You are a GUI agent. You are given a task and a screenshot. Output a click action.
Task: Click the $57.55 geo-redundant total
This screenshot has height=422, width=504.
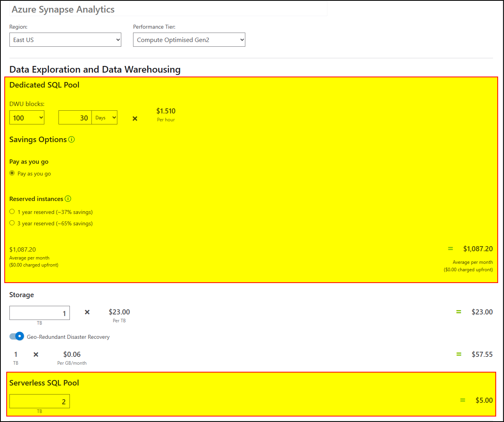(482, 354)
